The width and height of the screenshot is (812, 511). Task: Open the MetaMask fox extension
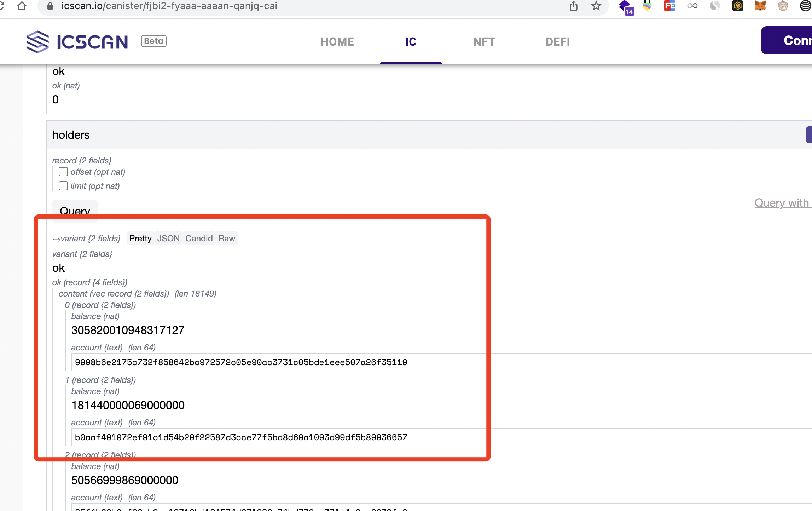pyautogui.click(x=760, y=6)
